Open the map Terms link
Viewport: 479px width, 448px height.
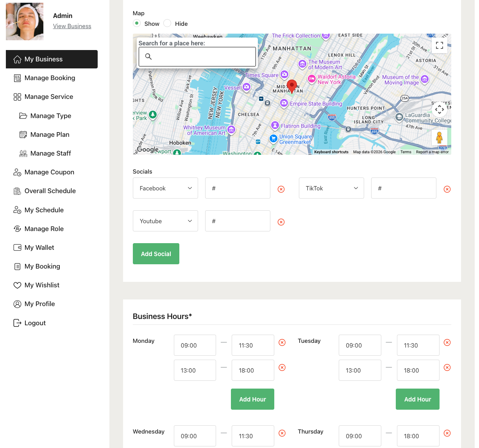(x=406, y=152)
